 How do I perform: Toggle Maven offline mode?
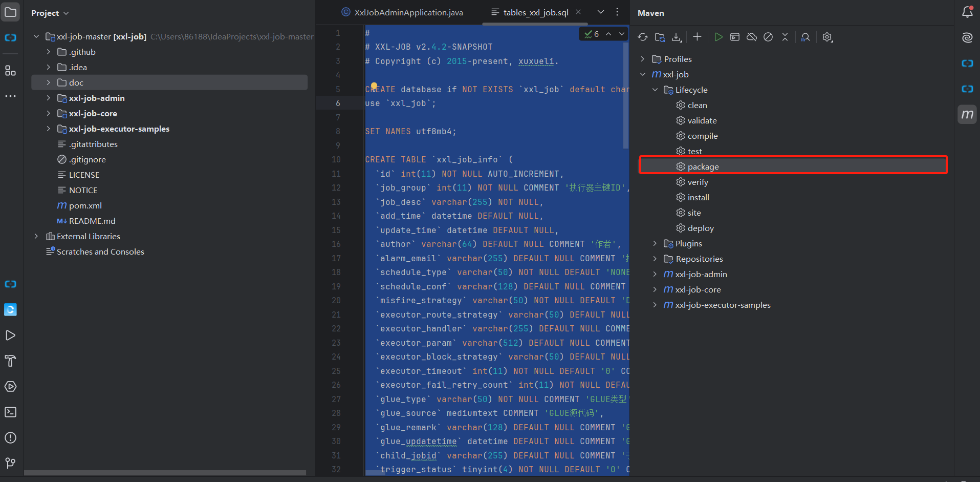tap(752, 37)
